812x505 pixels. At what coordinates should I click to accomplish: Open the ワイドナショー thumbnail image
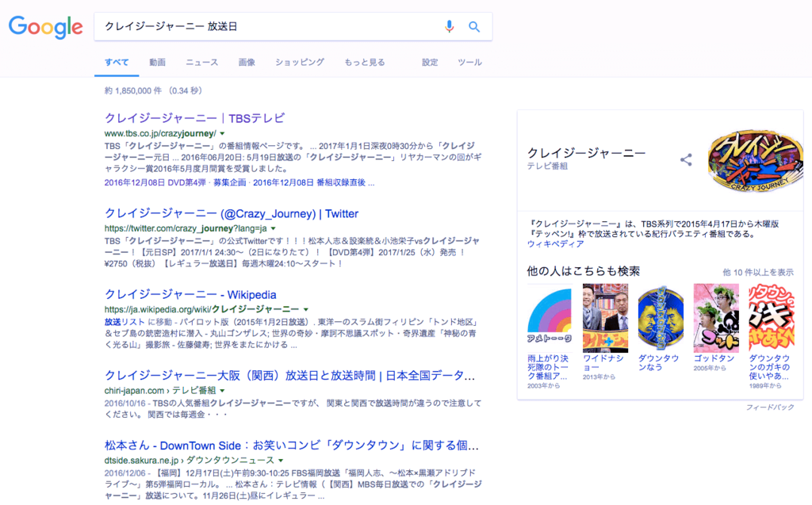605,317
